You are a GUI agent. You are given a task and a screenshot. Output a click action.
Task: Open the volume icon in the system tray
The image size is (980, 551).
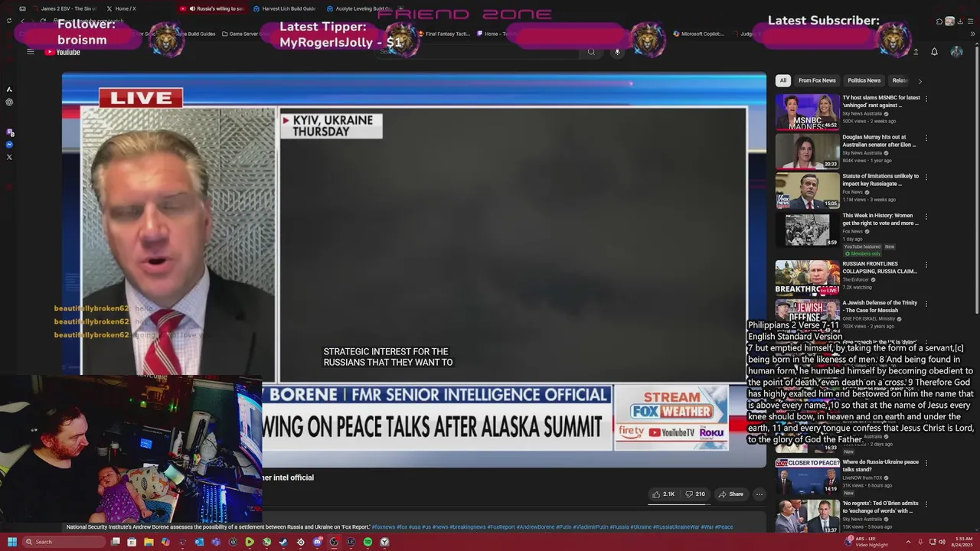pos(942,542)
